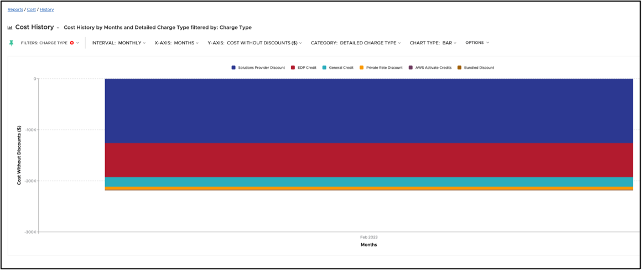Open the X-Axis: Months dropdown

[176, 43]
